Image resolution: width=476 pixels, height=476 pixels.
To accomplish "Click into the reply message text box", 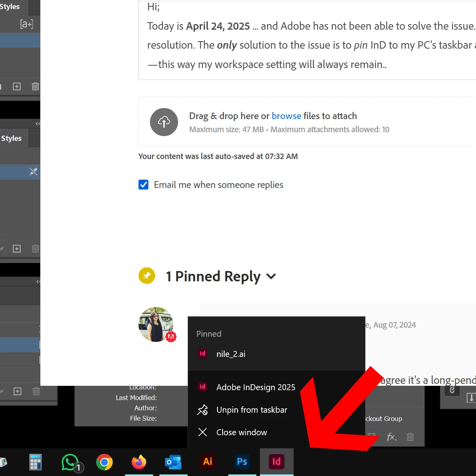I will click(x=307, y=40).
